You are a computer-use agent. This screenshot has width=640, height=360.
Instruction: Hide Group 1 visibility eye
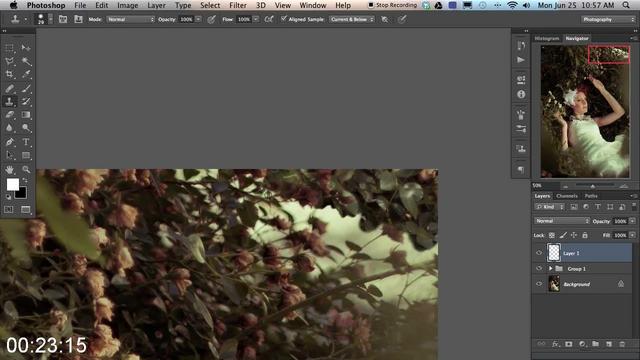(x=539, y=268)
